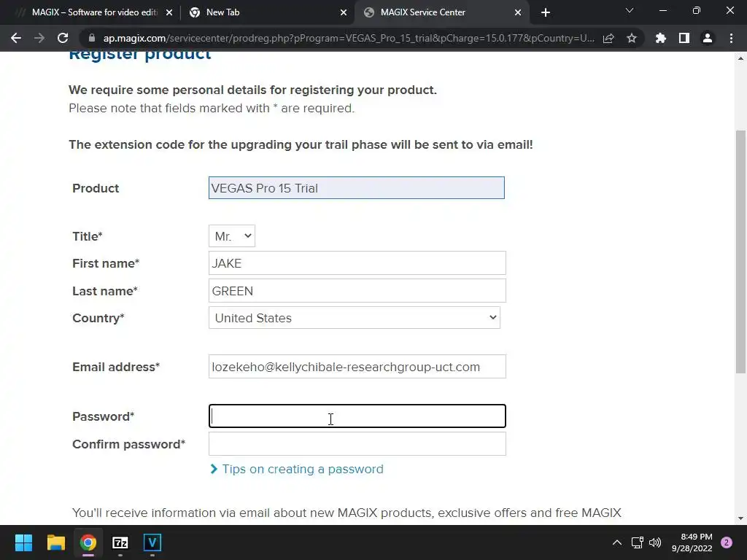This screenshot has height=560, width=747.
Task: Open Tips on creating a password link
Action: pyautogui.click(x=303, y=469)
